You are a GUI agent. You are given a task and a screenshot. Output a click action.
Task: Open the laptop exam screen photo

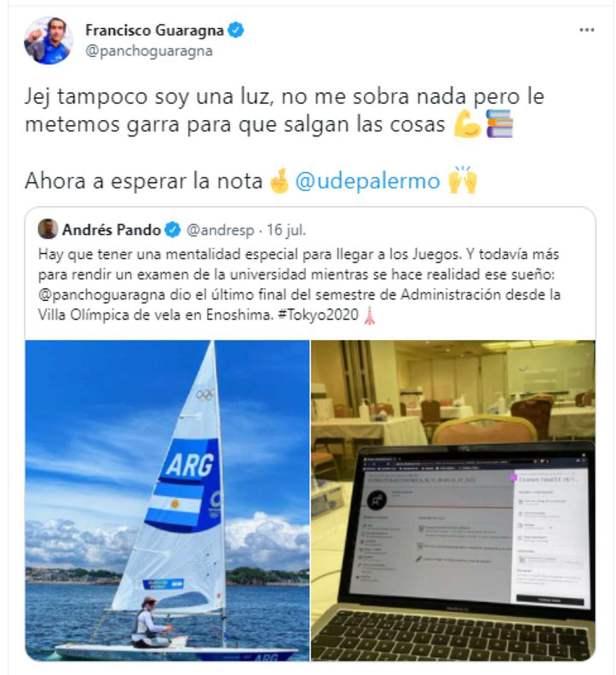pos(453,500)
